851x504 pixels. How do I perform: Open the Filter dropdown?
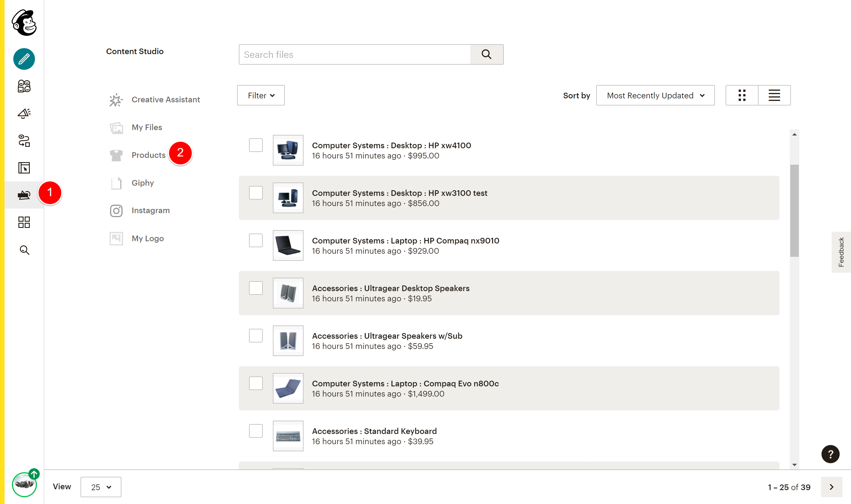point(261,96)
